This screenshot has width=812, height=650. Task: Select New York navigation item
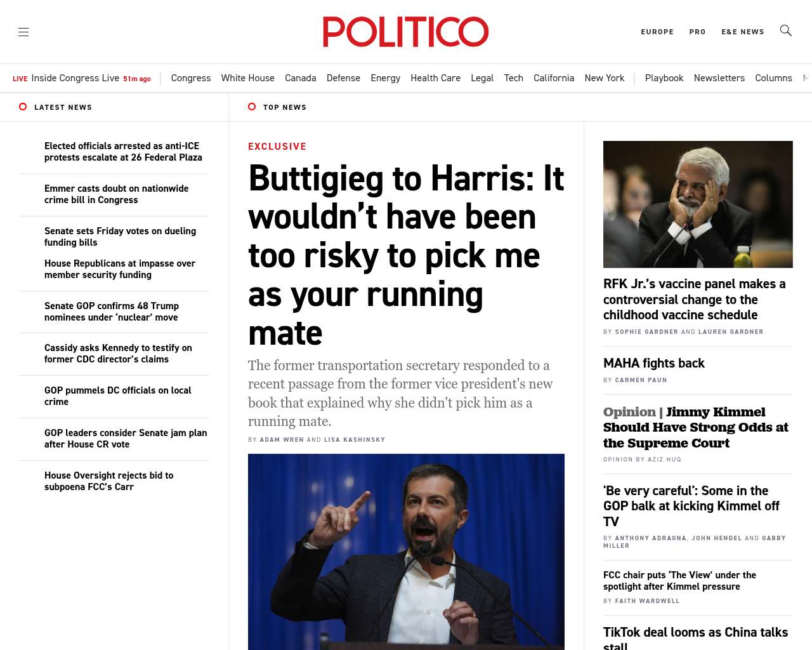(604, 78)
